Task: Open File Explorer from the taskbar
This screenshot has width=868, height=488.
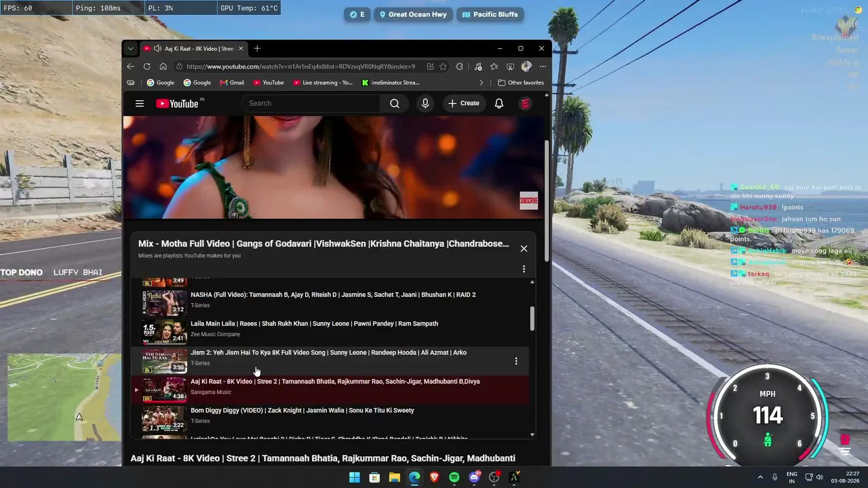Action: [x=394, y=477]
